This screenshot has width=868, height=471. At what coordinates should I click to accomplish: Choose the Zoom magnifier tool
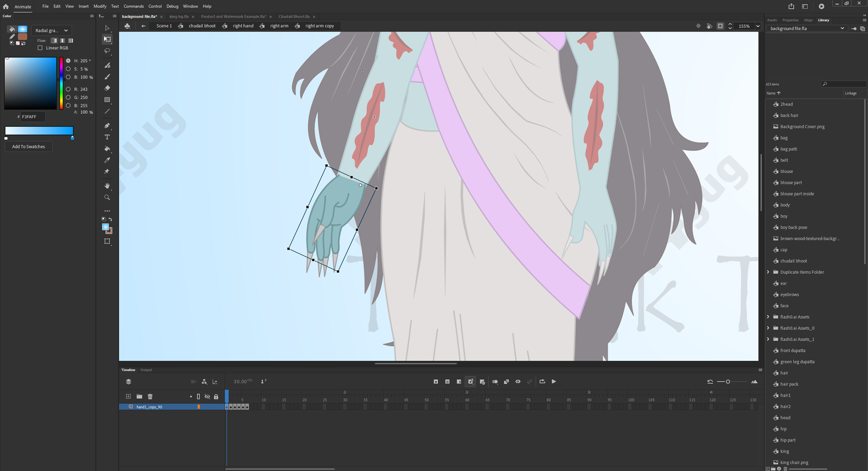[107, 198]
